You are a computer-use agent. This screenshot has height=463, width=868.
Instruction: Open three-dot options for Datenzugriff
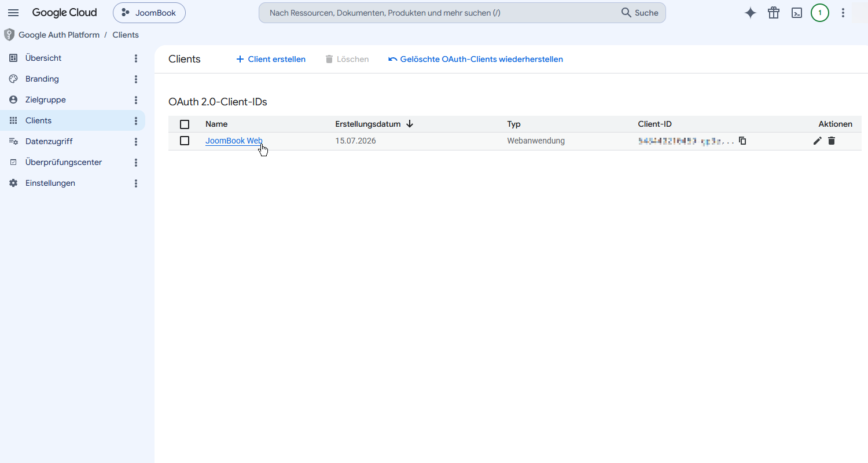136,141
